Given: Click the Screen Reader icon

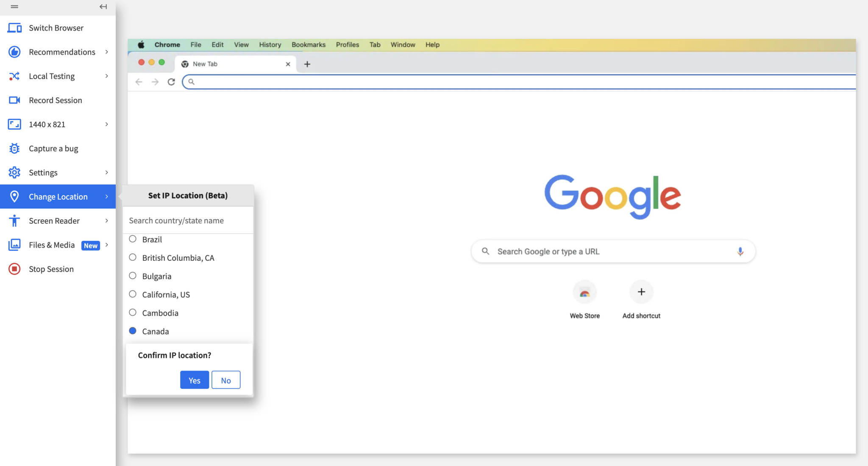Looking at the screenshot, I should [x=14, y=220].
